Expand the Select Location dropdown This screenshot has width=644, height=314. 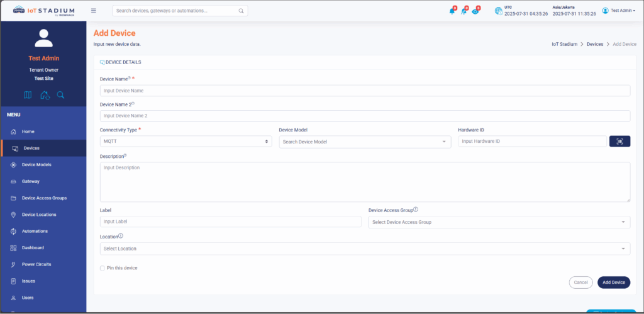(x=365, y=249)
